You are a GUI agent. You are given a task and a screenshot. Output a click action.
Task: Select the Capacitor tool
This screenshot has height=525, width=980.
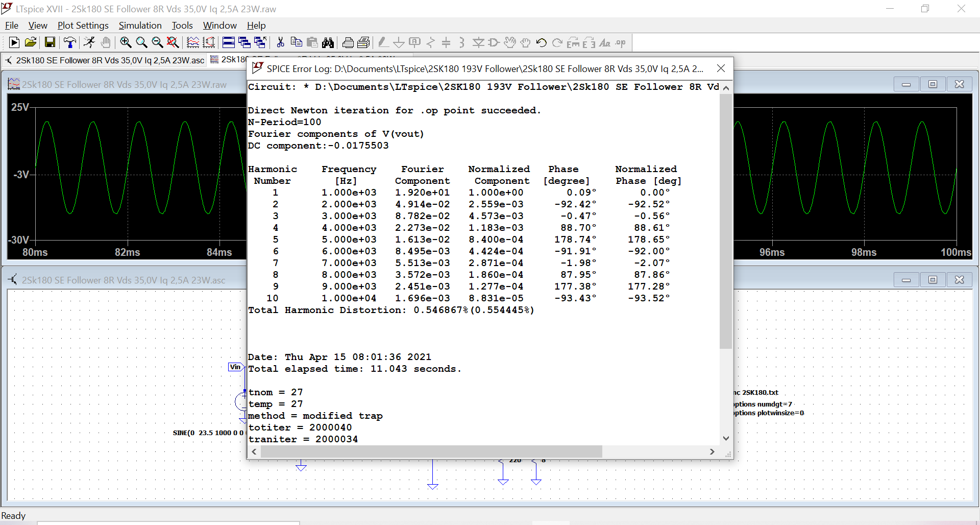pyautogui.click(x=446, y=43)
